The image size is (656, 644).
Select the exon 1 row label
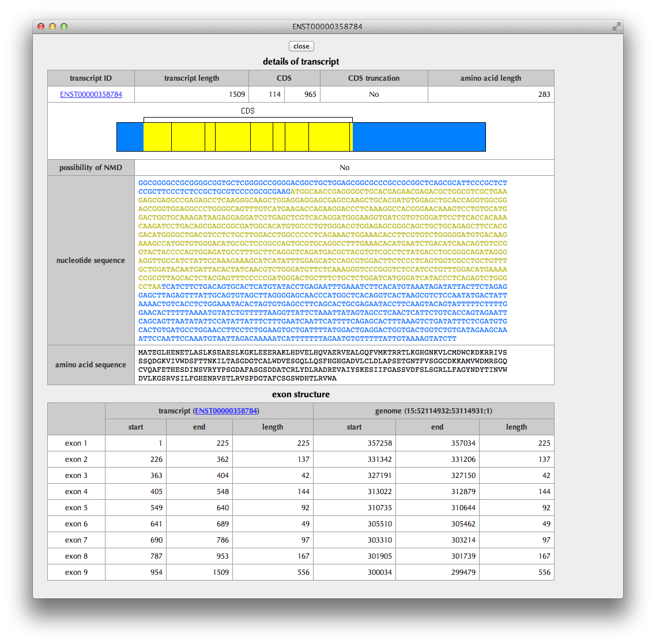[76, 443]
